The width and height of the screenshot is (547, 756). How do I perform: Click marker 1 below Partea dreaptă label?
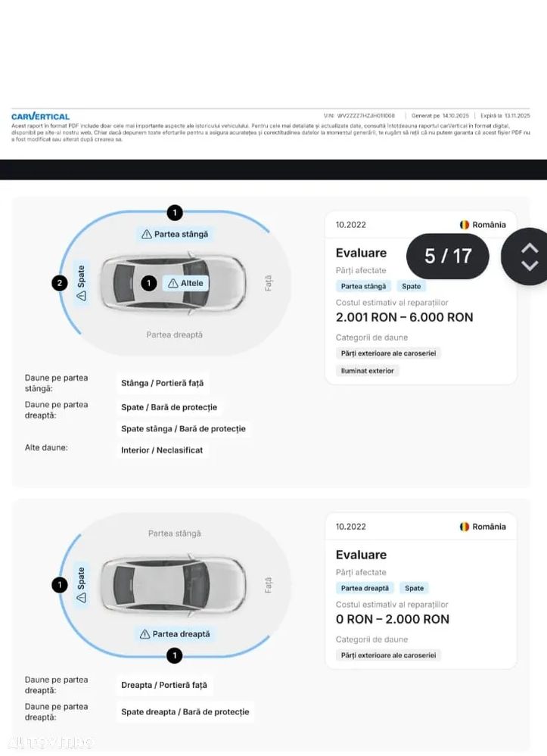tap(174, 655)
